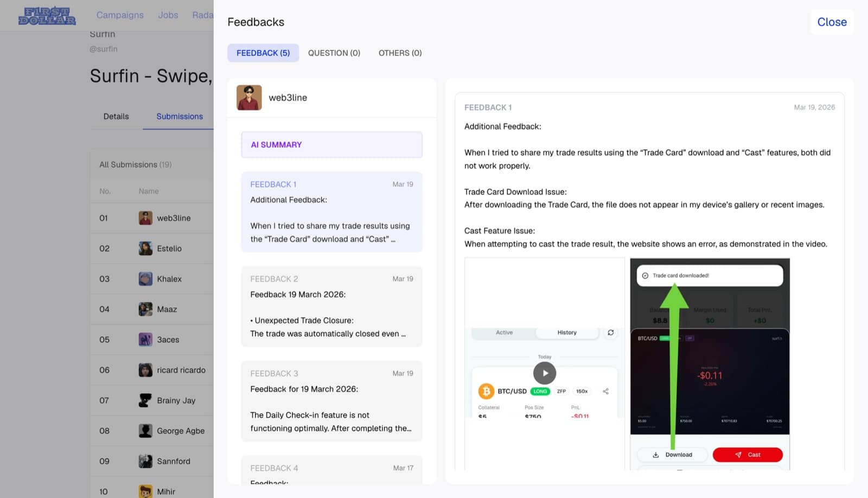Switch to QUESTION (0) tab
The width and height of the screenshot is (868, 498).
[x=334, y=53]
